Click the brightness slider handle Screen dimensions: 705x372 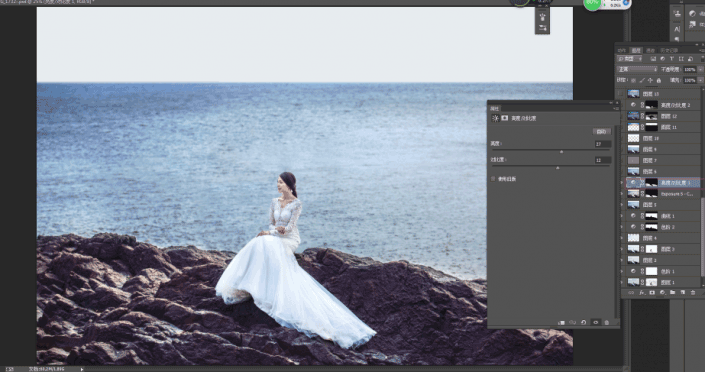[562, 152]
